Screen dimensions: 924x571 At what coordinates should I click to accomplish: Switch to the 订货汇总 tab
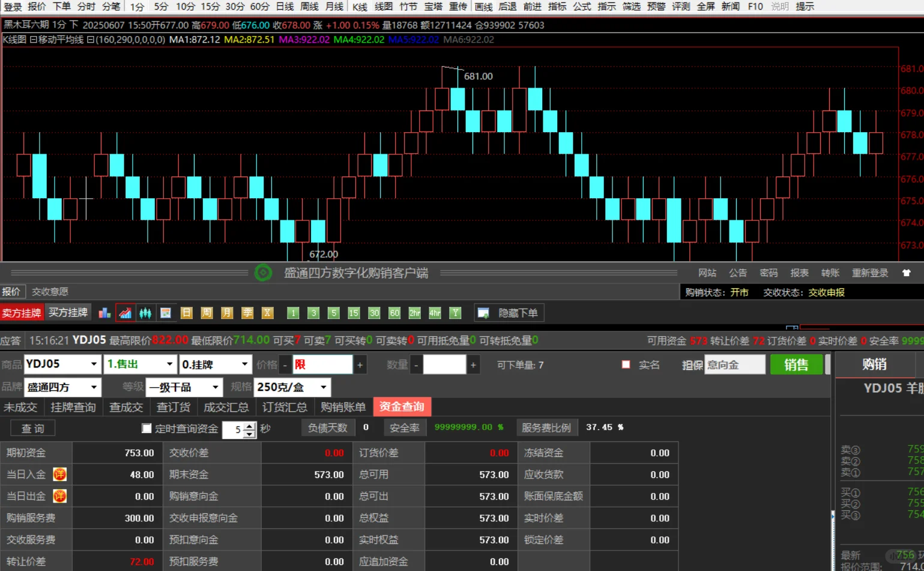click(285, 407)
